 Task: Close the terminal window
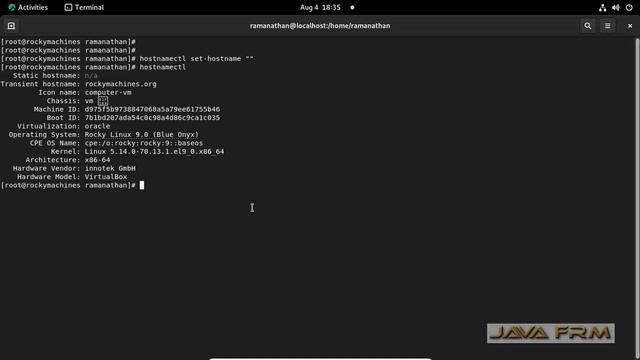coord(630,26)
